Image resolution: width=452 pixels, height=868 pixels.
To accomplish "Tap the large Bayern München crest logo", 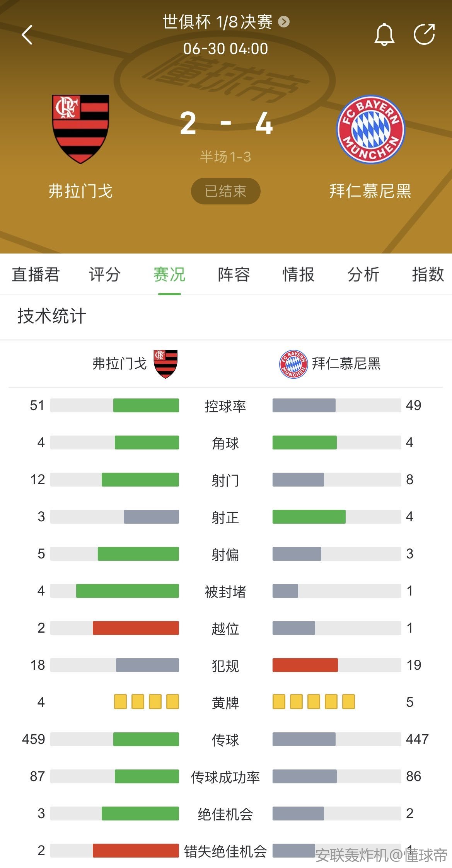I will [x=370, y=129].
